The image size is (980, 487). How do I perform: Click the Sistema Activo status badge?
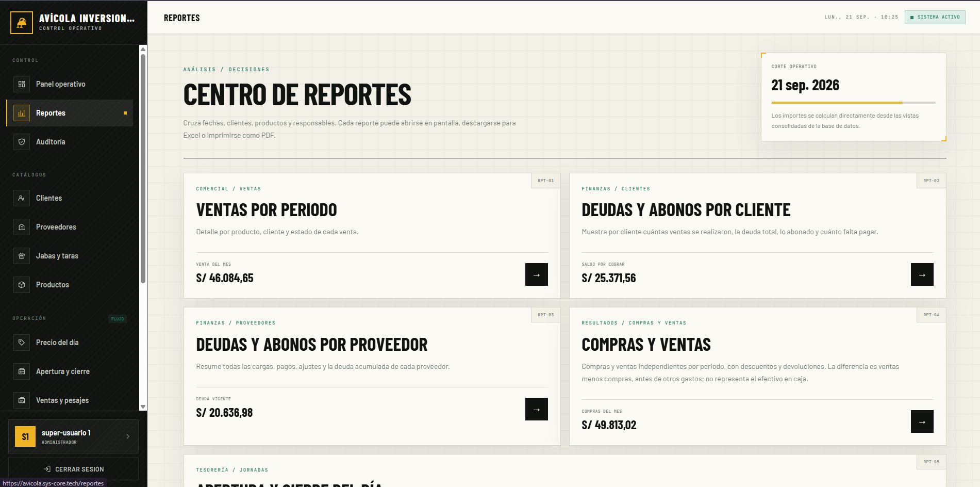(935, 17)
